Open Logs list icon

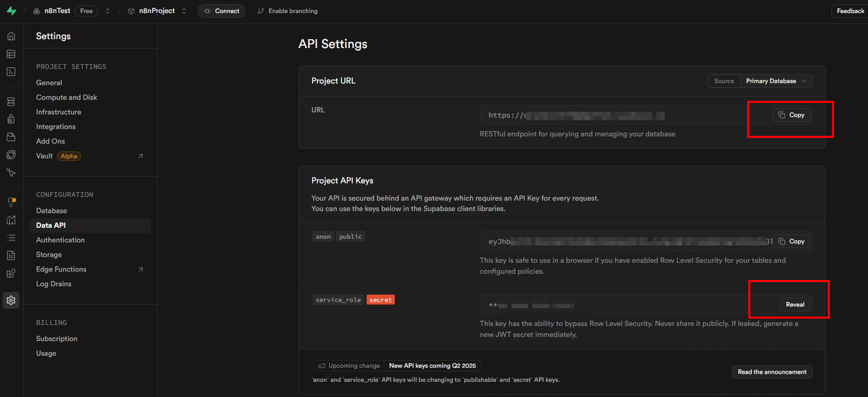coord(11,238)
